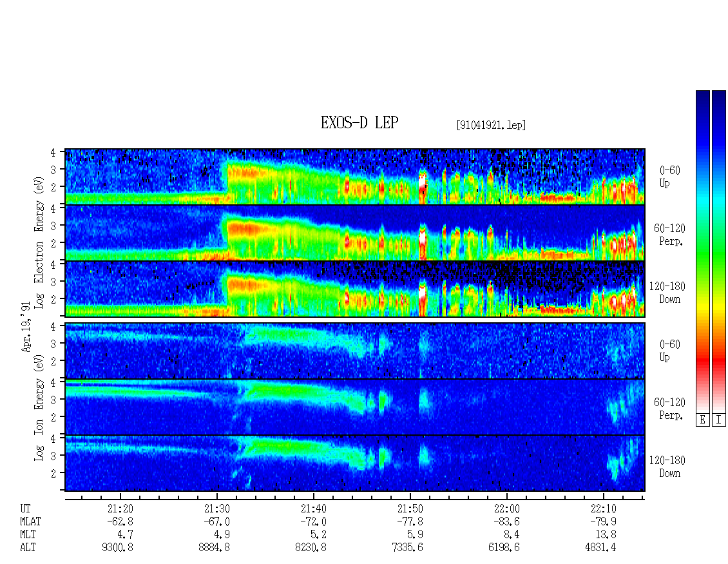
Task: Select ALT value 7335.6
Action: 407,548
